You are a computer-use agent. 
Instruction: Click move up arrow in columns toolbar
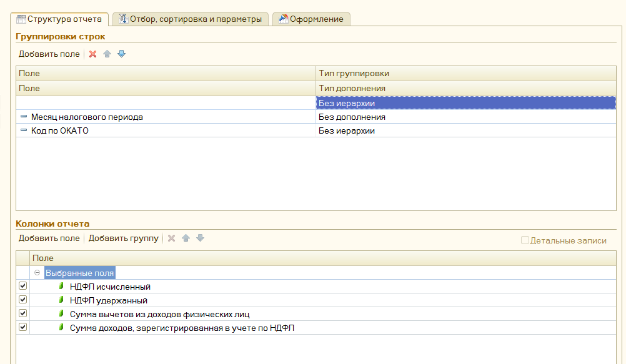[x=186, y=239]
